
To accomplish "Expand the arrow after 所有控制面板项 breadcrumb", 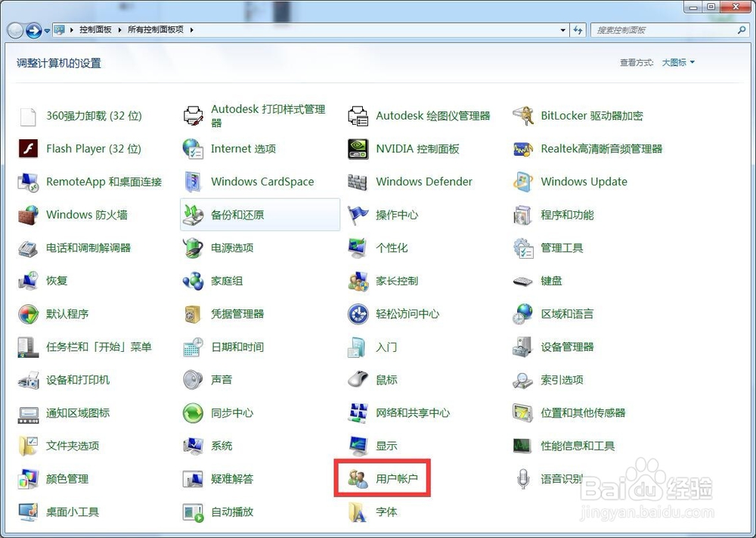I will click(x=191, y=30).
